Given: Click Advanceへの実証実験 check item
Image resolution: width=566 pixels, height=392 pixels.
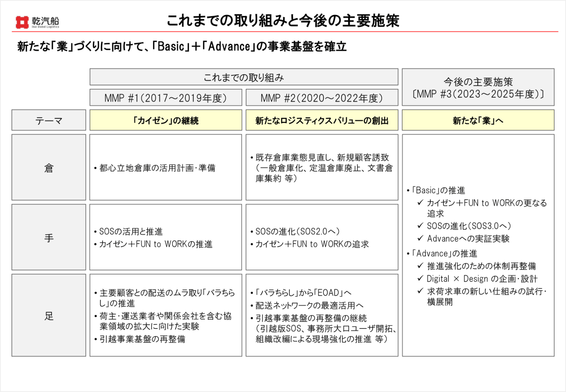Looking at the screenshot, I should (x=464, y=239).
